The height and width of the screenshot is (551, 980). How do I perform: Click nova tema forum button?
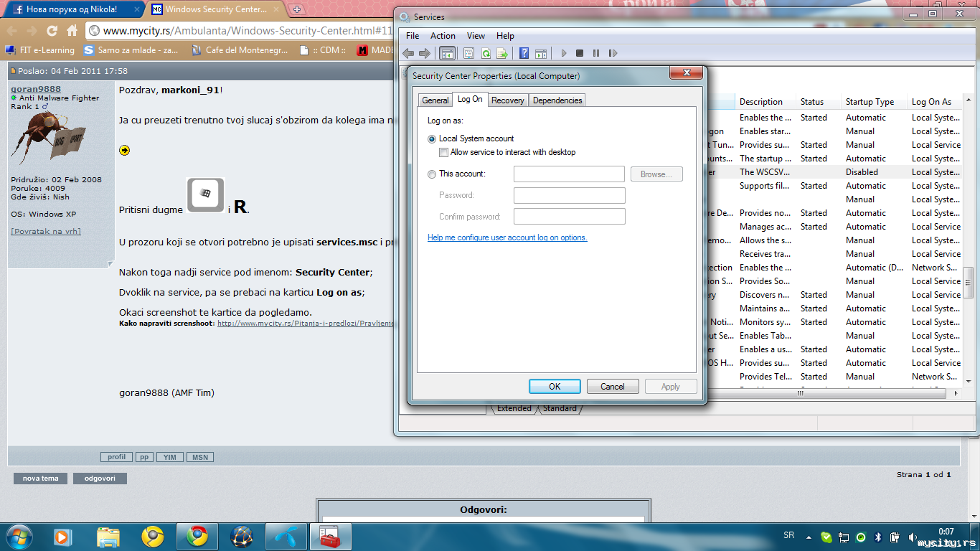pos(40,479)
